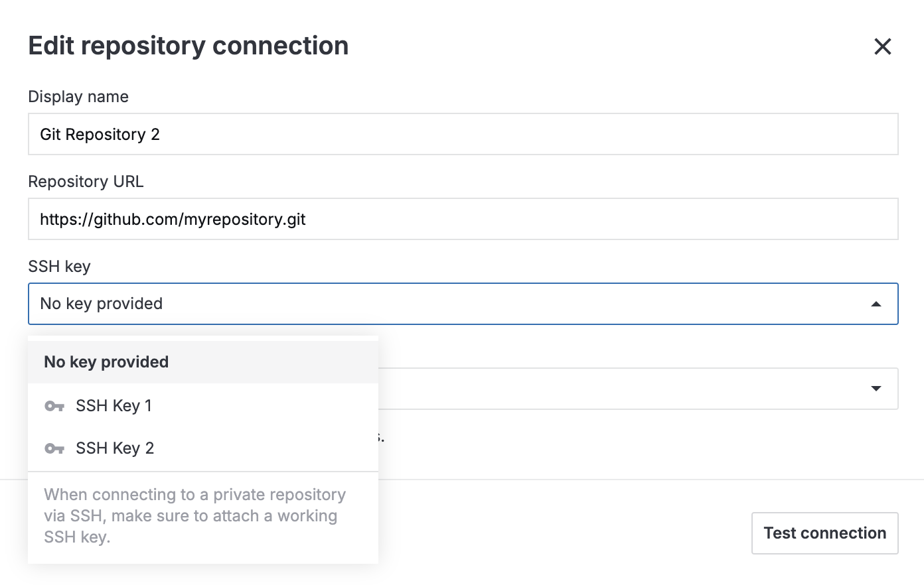Click the downward chevron on the lower dropdown
The image size is (924, 585).
875,389
